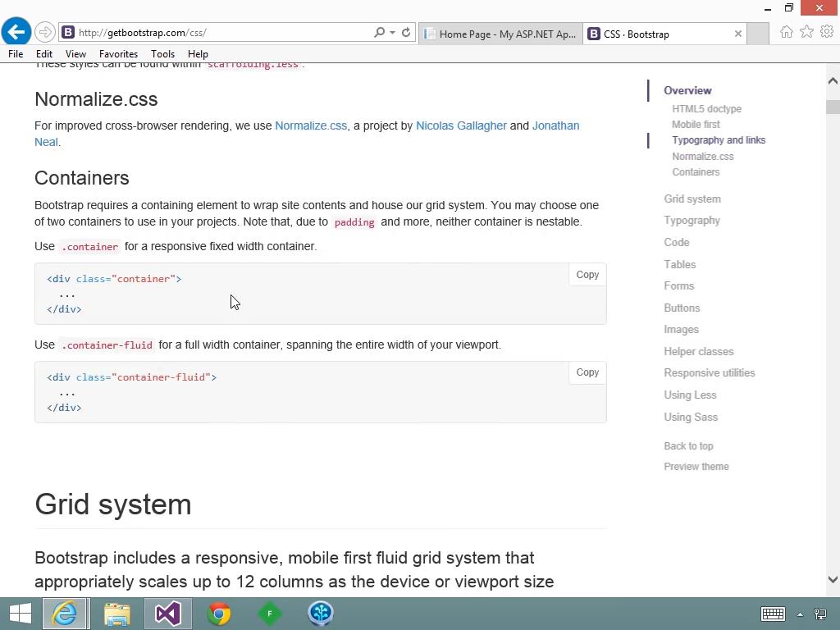Click the browser Forward arrow button
The width and height of the screenshot is (840, 630).
[45, 32]
